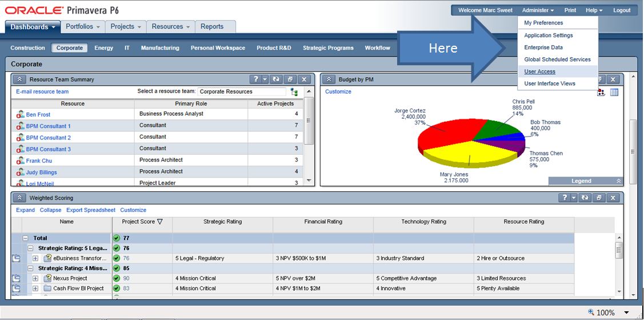Screen dimensions: 644x321
Task: Choose Application Settings menu item
Action: click(549, 35)
